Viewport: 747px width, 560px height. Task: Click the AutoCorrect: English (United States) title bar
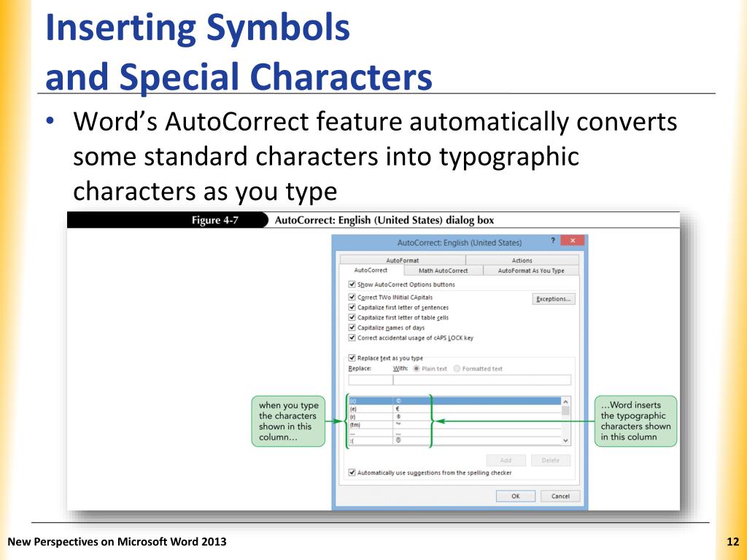tap(460, 243)
